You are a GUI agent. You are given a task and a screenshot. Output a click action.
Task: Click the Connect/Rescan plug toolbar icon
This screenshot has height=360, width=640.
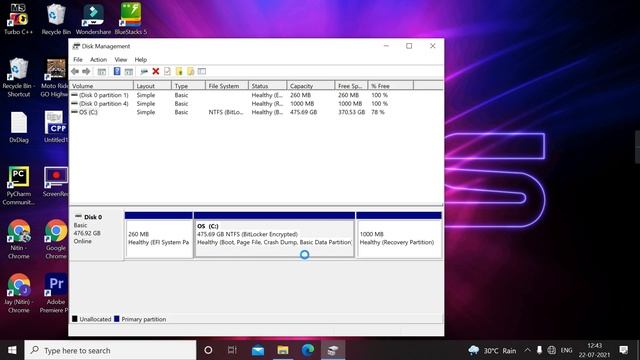click(x=144, y=71)
